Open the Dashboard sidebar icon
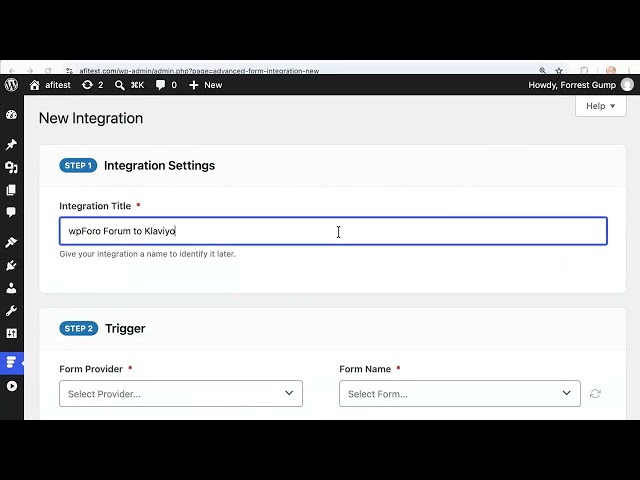The height and width of the screenshot is (480, 640). 11,115
